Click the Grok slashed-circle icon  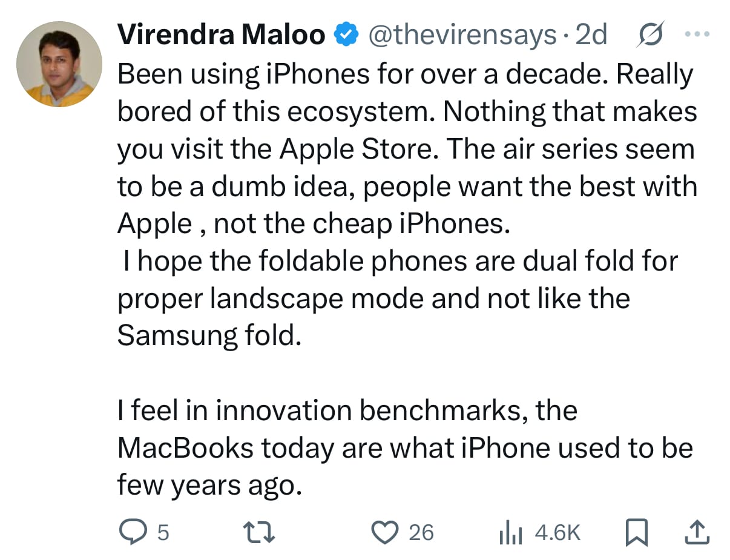coord(651,35)
